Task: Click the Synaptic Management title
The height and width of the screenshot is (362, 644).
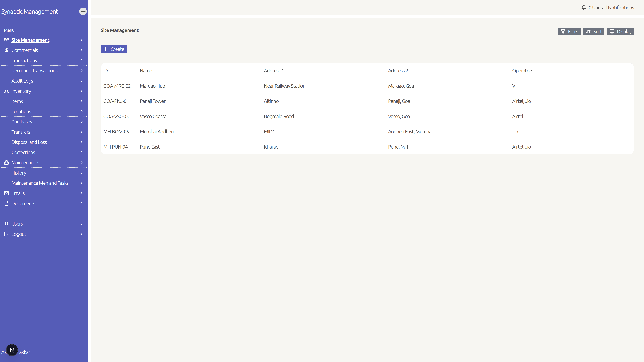Action: point(30,11)
